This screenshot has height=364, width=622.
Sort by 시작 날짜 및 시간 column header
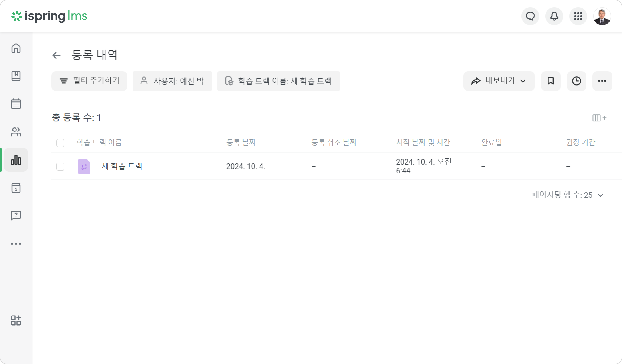click(x=423, y=142)
